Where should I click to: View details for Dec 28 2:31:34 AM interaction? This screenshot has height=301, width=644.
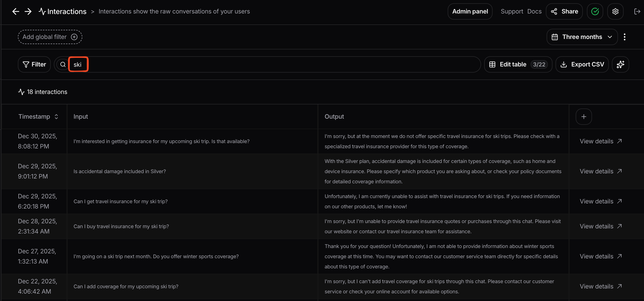tap(601, 226)
